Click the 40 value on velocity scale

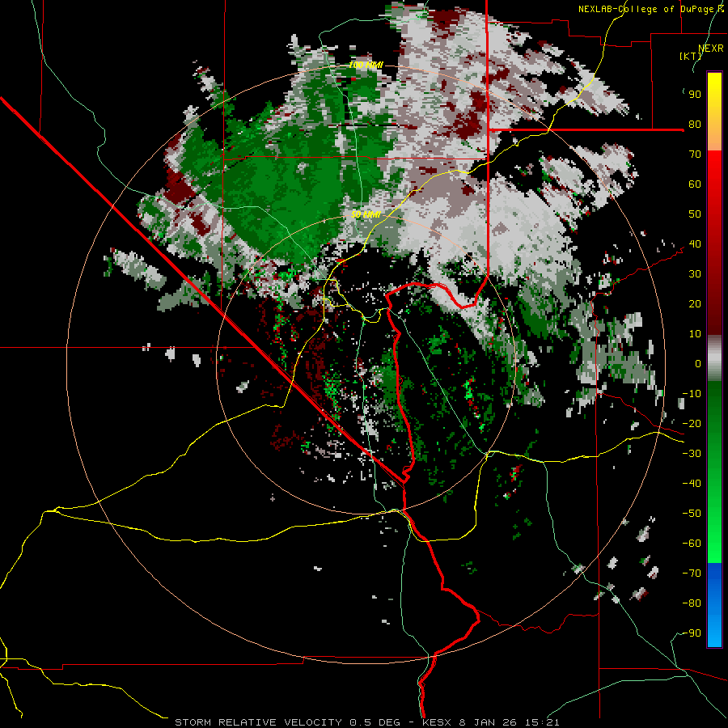coord(695,243)
